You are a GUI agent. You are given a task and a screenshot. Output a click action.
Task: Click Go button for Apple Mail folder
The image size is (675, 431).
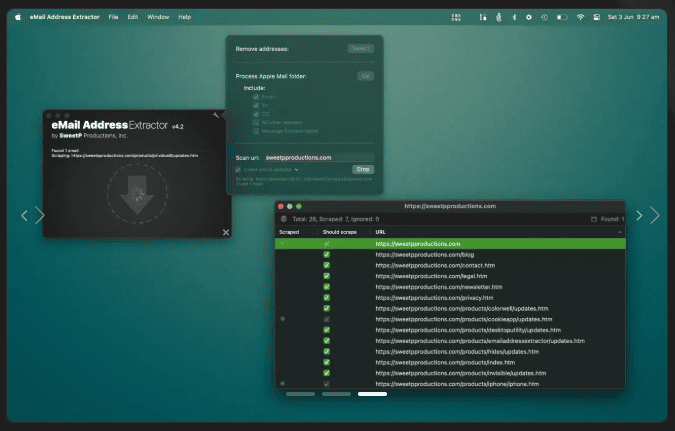coord(365,76)
